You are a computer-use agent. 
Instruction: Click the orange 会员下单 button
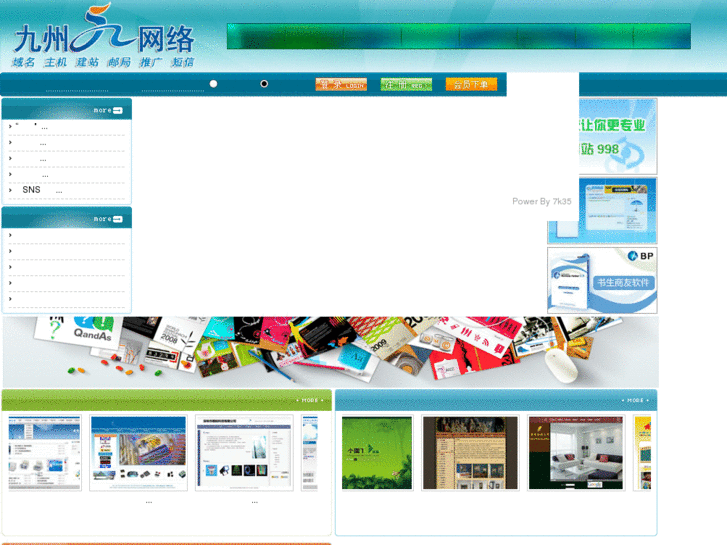click(x=471, y=84)
